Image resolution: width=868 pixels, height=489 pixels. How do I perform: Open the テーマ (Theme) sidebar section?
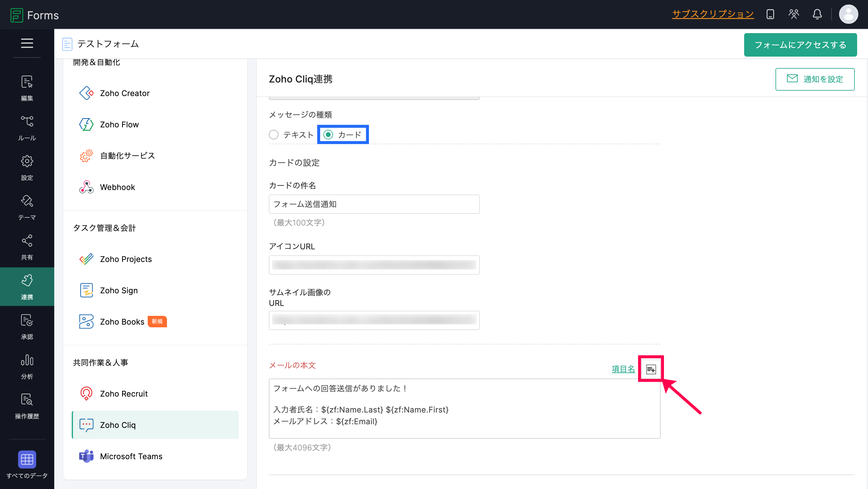click(x=27, y=207)
